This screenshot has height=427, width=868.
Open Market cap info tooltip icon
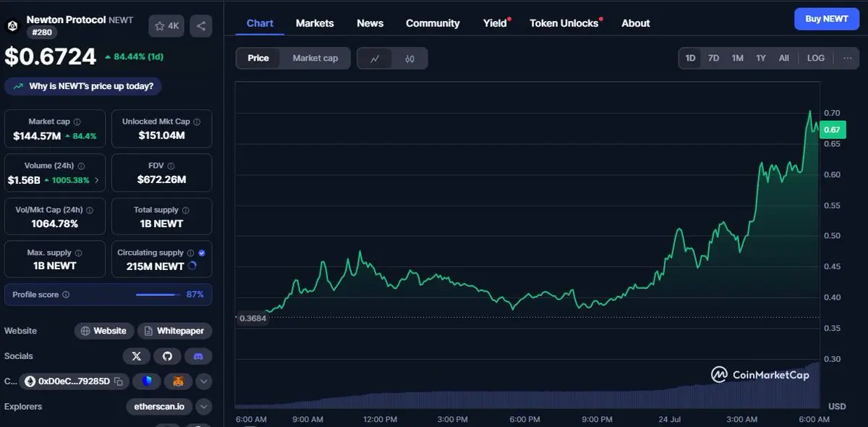(x=77, y=122)
